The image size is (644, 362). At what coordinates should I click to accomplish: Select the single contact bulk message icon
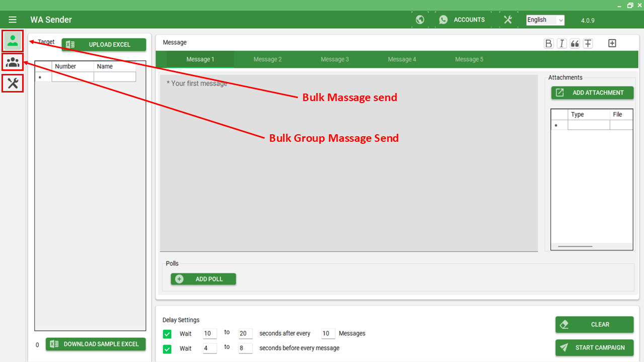click(x=13, y=41)
